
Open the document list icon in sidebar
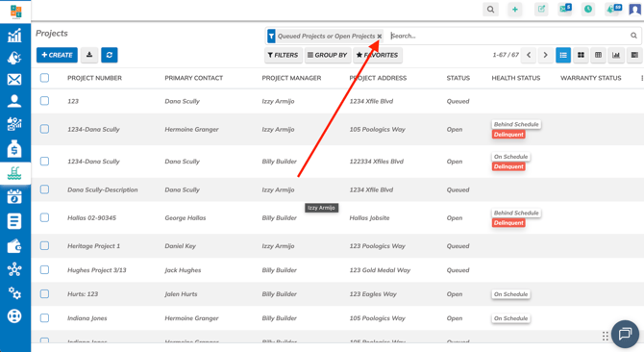(x=14, y=221)
